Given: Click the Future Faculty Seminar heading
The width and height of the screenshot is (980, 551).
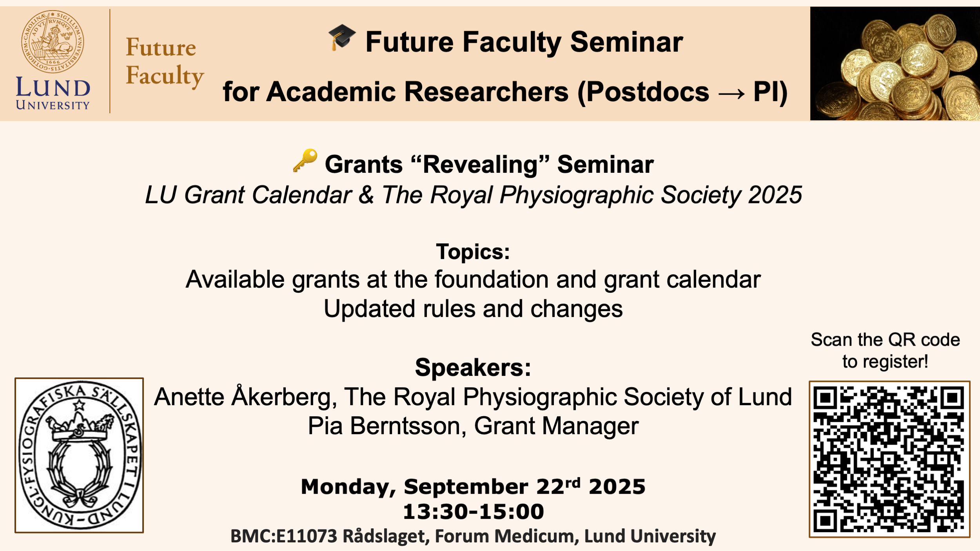Looking at the screenshot, I should [524, 42].
